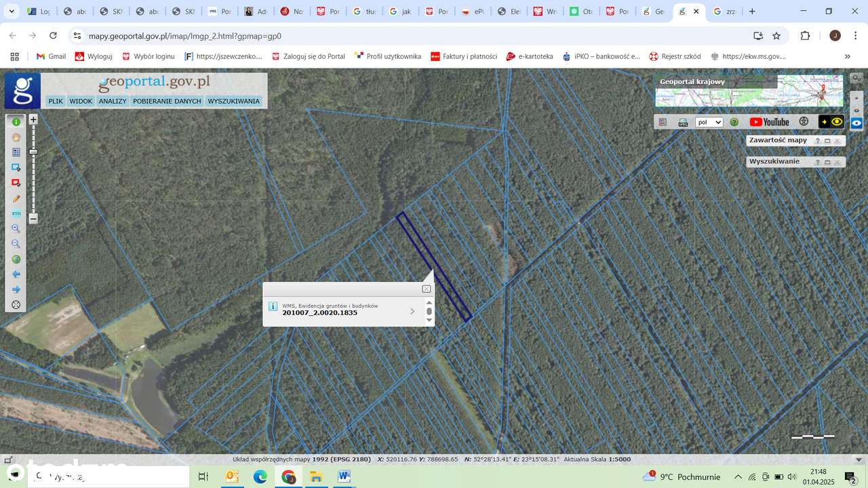Click the accessibility circle icon
This screenshot has width=868, height=488.
coord(804,122)
